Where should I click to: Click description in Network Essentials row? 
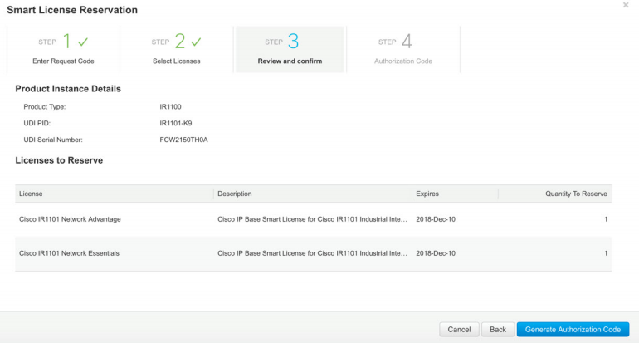click(x=312, y=253)
